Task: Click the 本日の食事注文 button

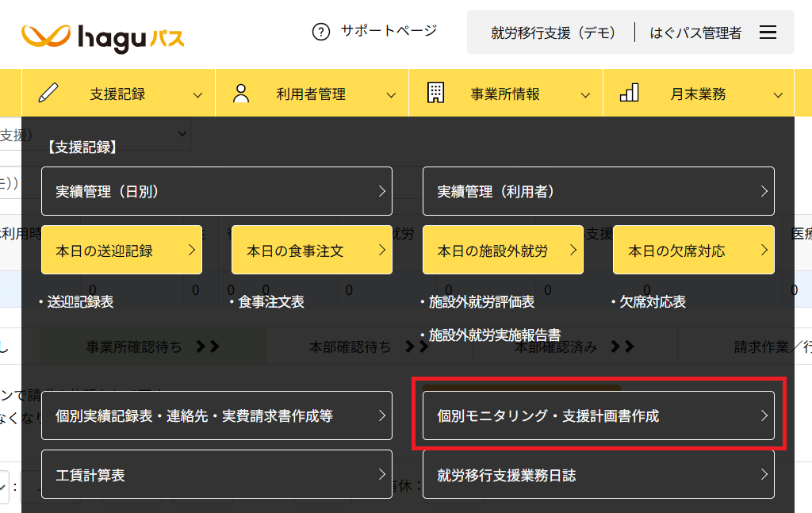Action: point(312,251)
